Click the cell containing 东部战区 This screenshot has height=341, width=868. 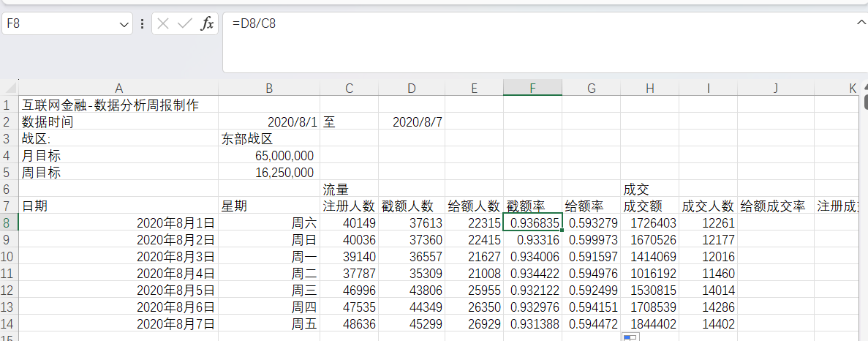click(x=268, y=139)
